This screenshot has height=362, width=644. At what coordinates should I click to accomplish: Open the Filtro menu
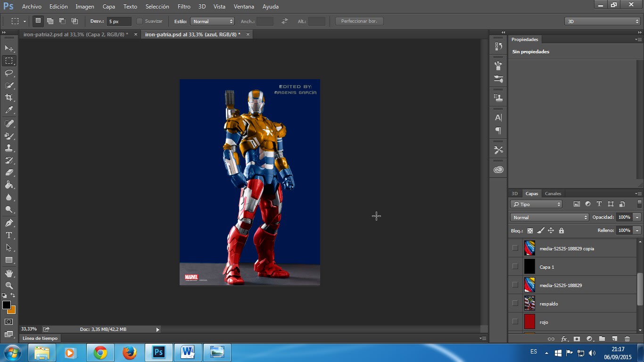pyautogui.click(x=184, y=7)
